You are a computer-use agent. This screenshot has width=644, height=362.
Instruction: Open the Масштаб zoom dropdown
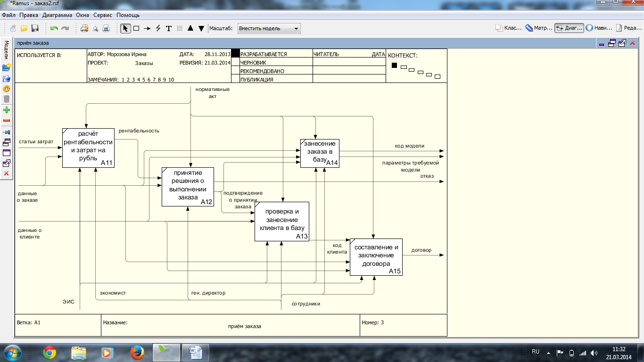click(x=269, y=28)
